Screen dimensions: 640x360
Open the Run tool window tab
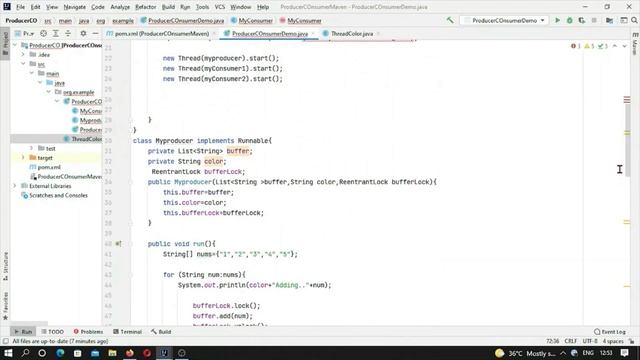(23, 332)
